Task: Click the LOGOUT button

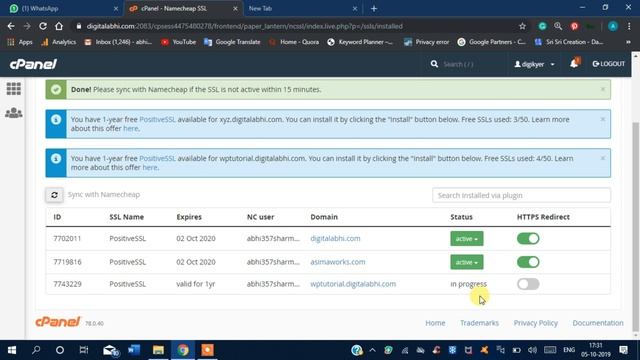Action: [x=609, y=64]
